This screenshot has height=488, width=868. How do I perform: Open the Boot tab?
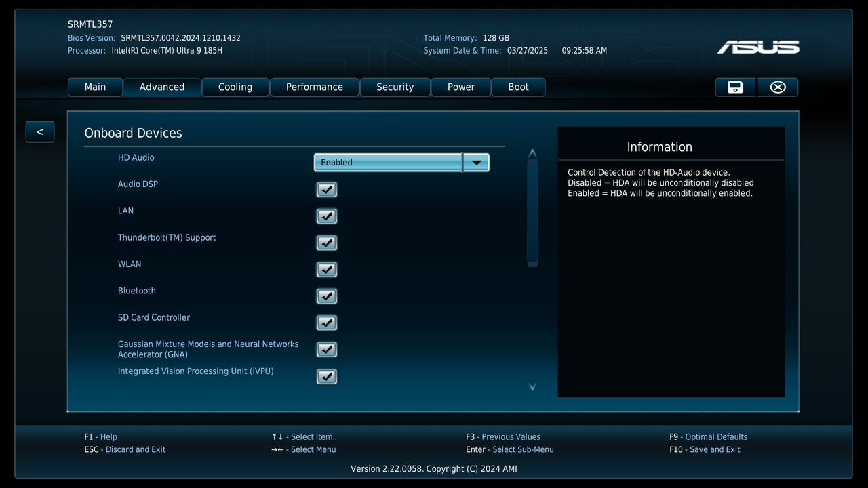click(518, 87)
